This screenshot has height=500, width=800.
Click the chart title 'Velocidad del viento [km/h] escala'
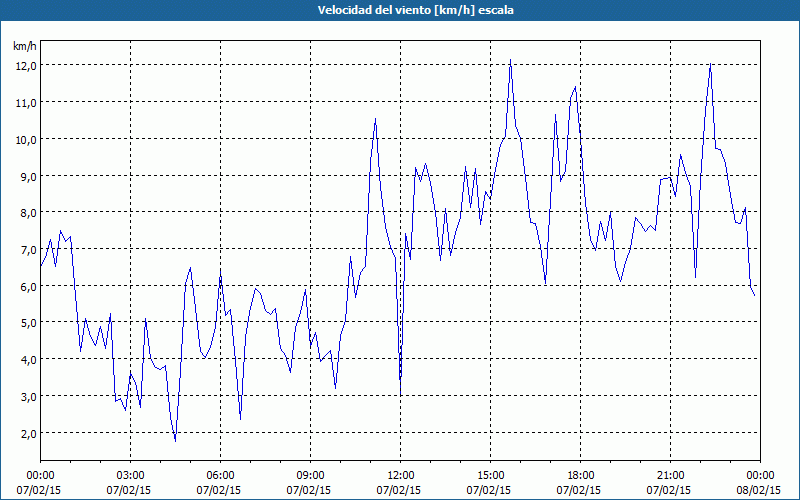415,10
